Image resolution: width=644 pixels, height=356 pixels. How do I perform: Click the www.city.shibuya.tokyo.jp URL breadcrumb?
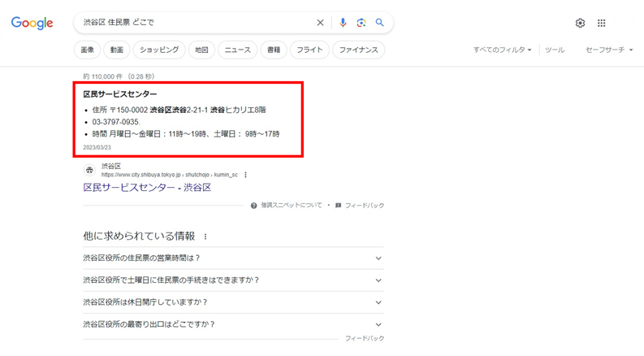(169, 175)
